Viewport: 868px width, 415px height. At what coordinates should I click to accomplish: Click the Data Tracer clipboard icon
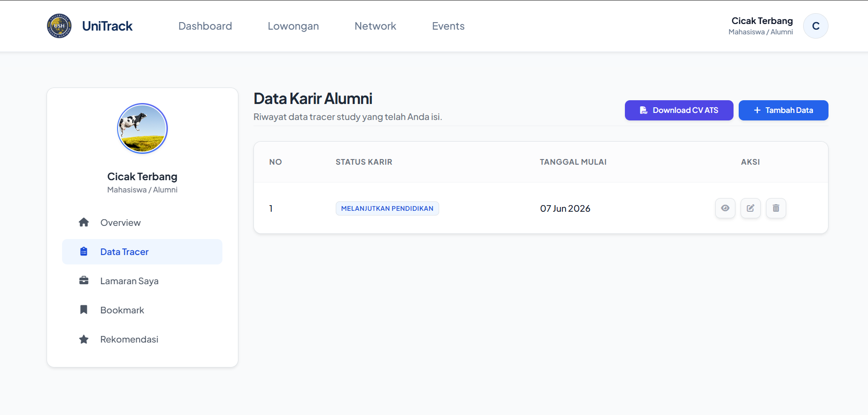84,251
